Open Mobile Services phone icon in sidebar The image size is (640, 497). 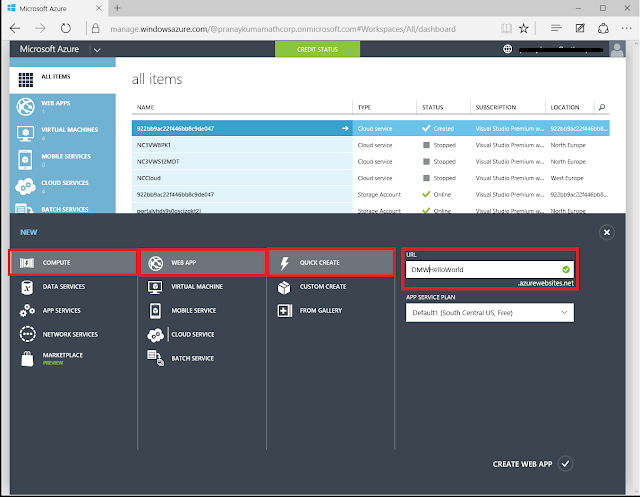(25, 160)
